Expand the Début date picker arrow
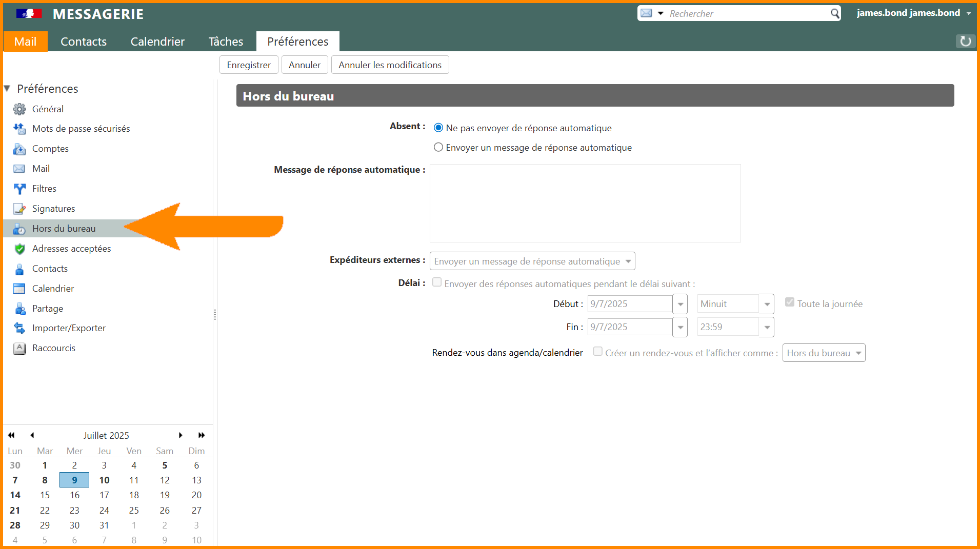Viewport: 980px width, 549px height. (x=680, y=304)
